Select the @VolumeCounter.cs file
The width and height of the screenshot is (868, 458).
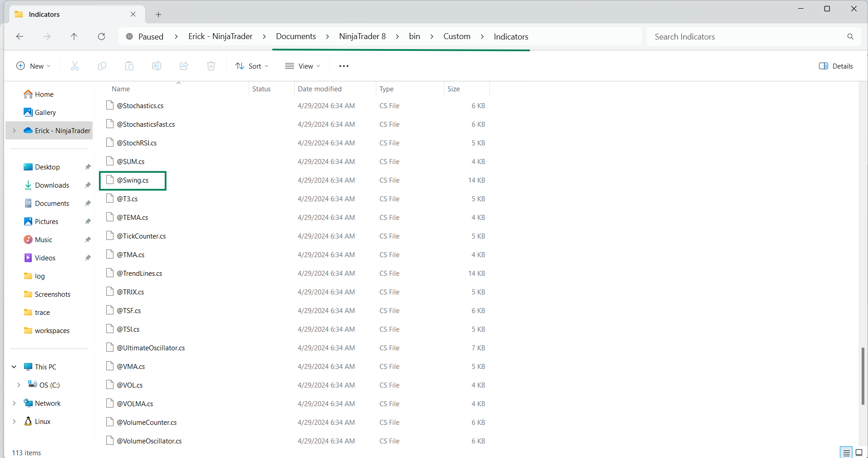point(147,422)
